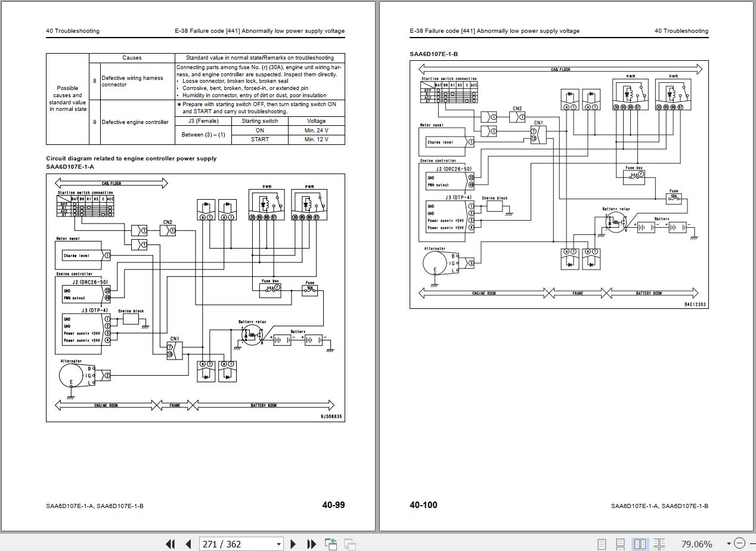Screen dimensions: 756x551
Task: Click drawing number 9JS06635
Action: (331, 417)
